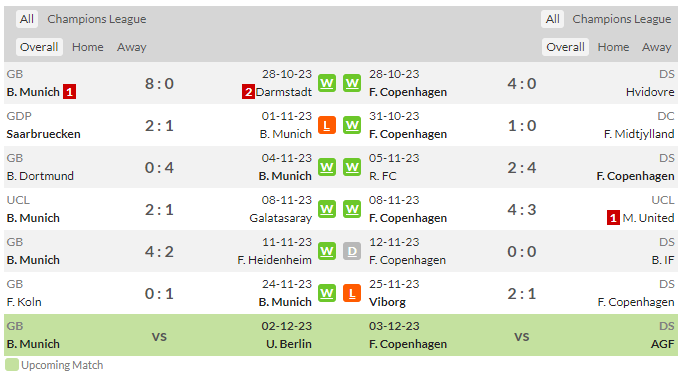Image resolution: width=680 pixels, height=386 pixels.
Task: Switch right panel to Home matches
Action: point(613,47)
